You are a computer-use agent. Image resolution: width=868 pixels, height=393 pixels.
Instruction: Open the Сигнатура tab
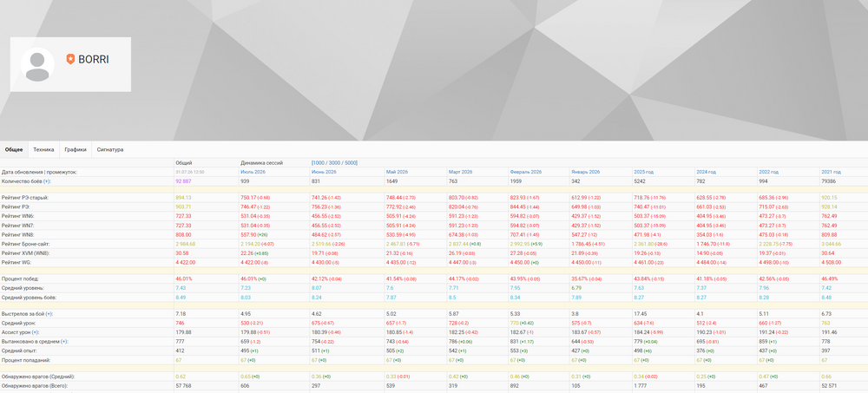pos(110,149)
